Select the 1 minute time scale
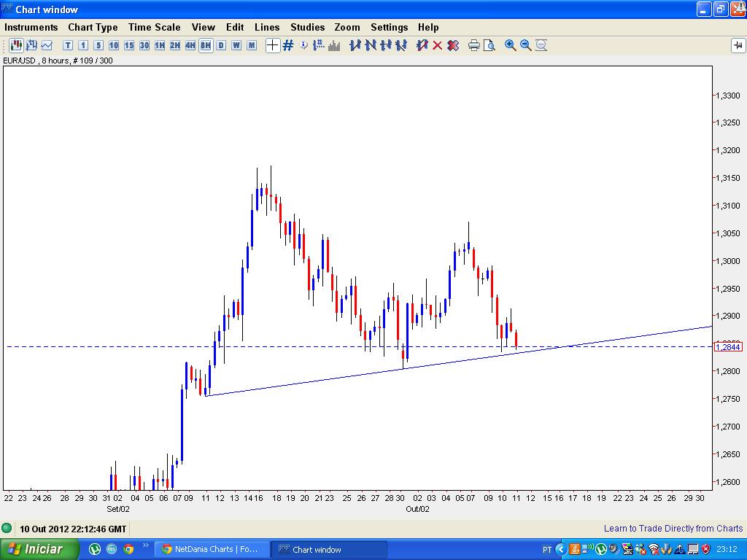 83,45
